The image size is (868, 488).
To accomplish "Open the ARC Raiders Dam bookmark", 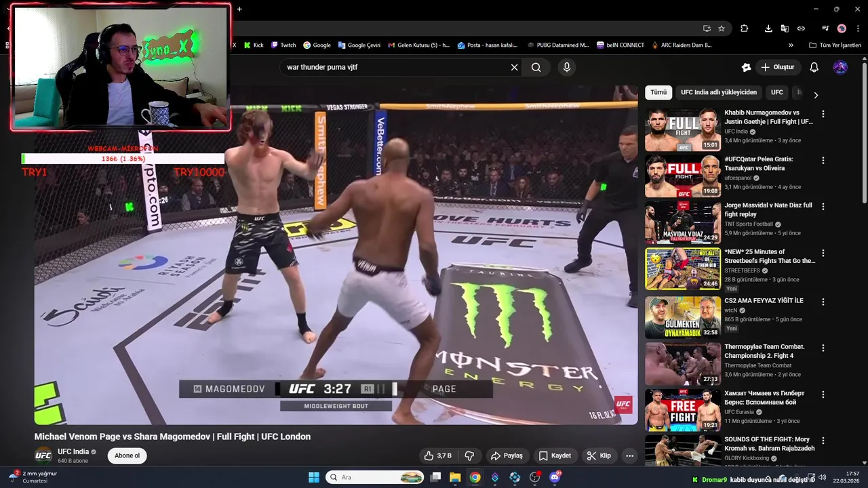I will point(682,45).
